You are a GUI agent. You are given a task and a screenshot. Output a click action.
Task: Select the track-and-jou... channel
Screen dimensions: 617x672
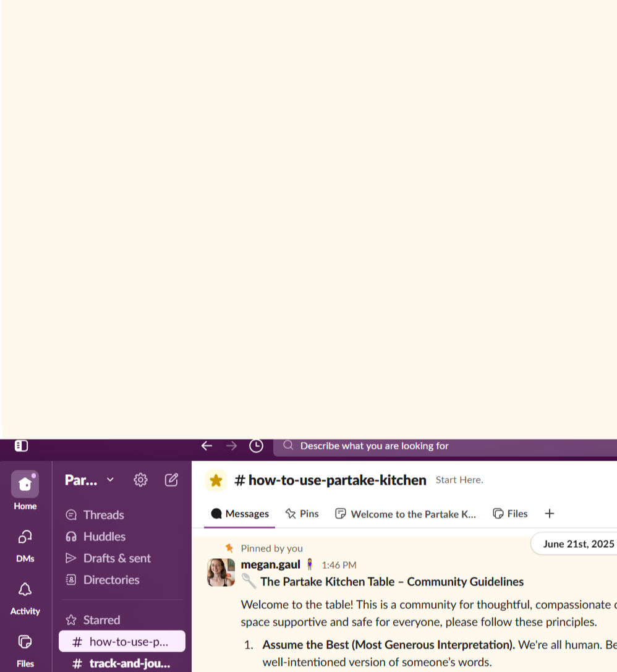coord(122,663)
